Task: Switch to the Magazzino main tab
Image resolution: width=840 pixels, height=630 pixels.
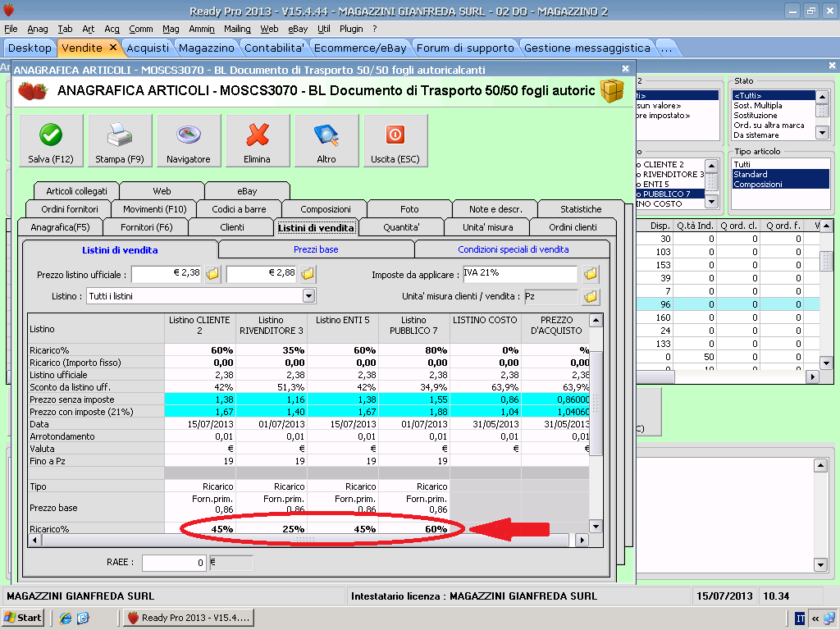Action: (206, 48)
